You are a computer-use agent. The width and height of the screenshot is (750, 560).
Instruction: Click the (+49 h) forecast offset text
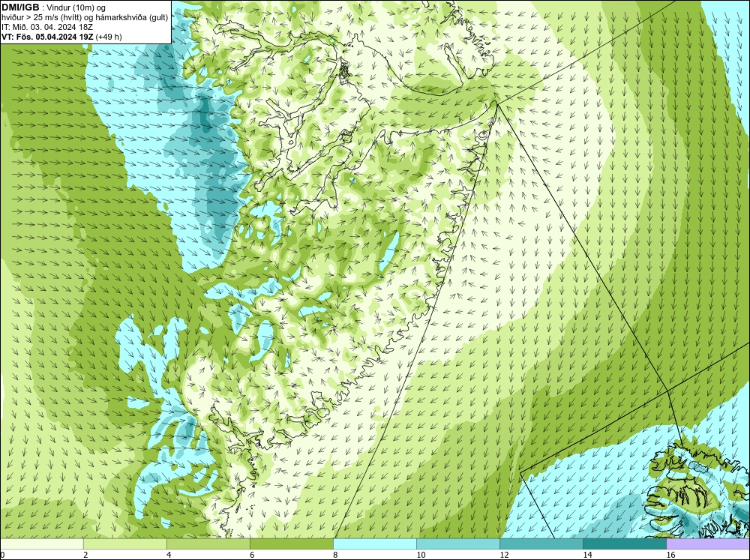109,37
